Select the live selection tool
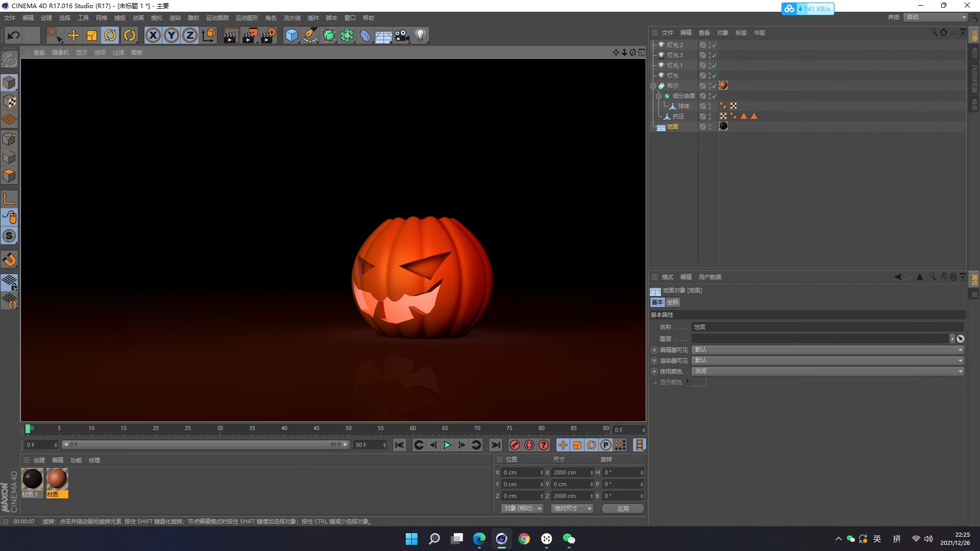This screenshot has width=980, height=551. [54, 35]
